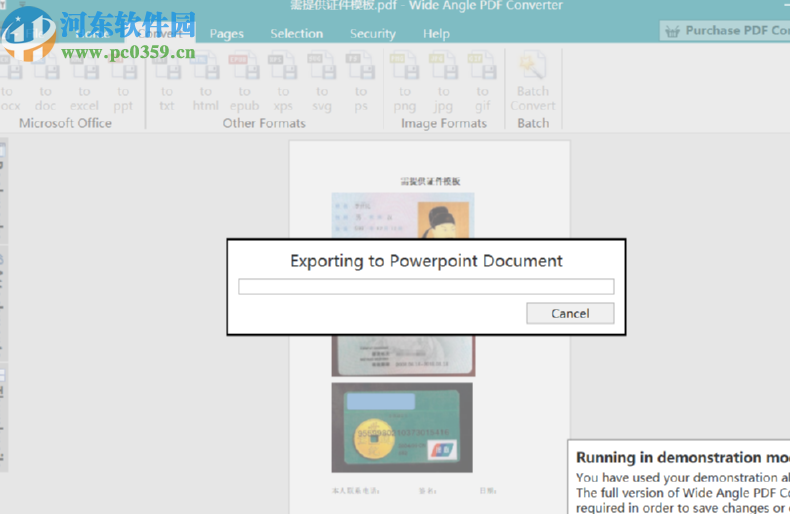The width and height of the screenshot is (790, 514).
Task: Convert PDF to jpg image
Action: (443, 82)
